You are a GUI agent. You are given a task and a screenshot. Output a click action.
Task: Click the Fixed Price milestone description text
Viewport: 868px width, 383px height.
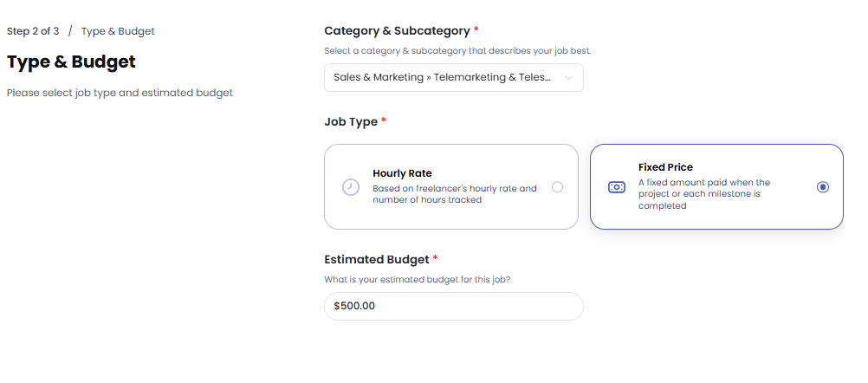(703, 194)
